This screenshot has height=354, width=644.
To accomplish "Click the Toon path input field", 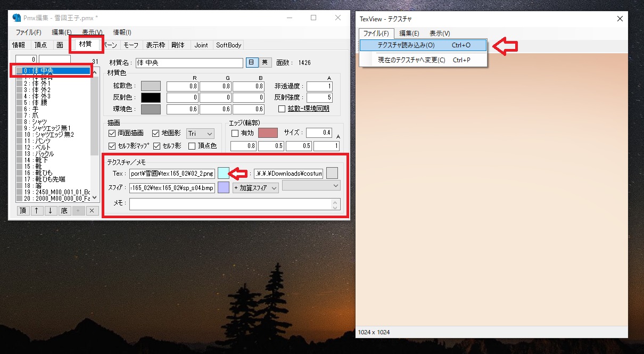I will [x=288, y=173].
